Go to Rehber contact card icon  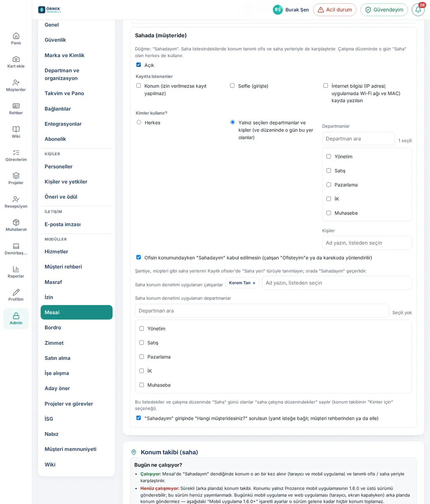(16, 106)
